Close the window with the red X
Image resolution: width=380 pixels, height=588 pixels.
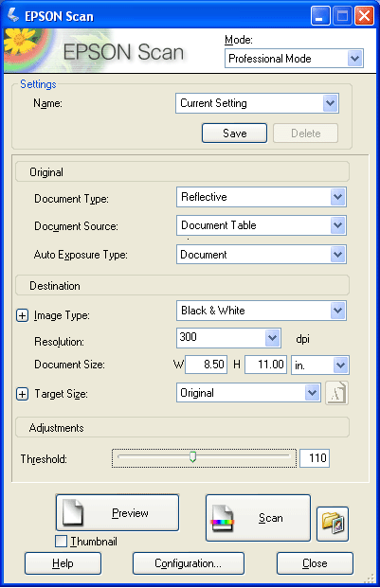pyautogui.click(x=364, y=16)
